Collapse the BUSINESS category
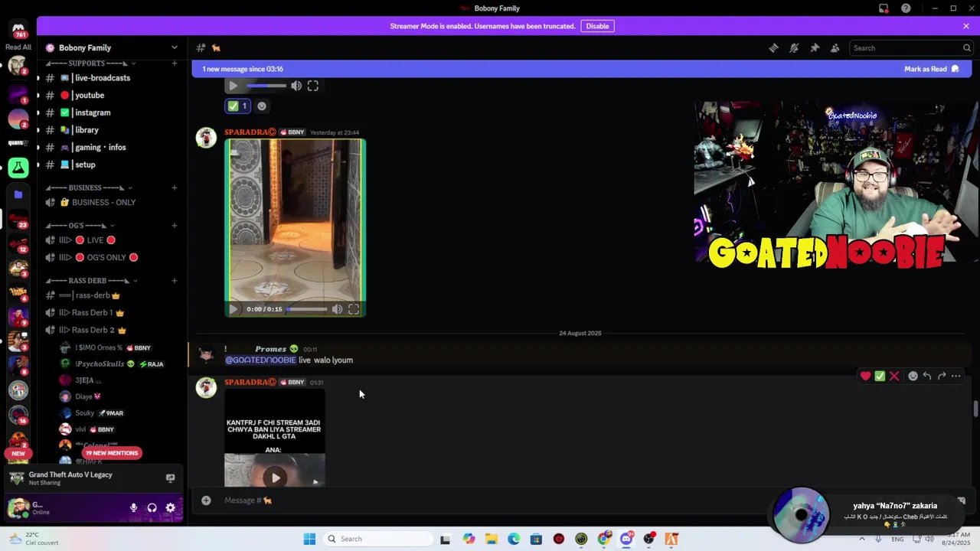Image resolution: width=980 pixels, height=551 pixels. [89, 187]
